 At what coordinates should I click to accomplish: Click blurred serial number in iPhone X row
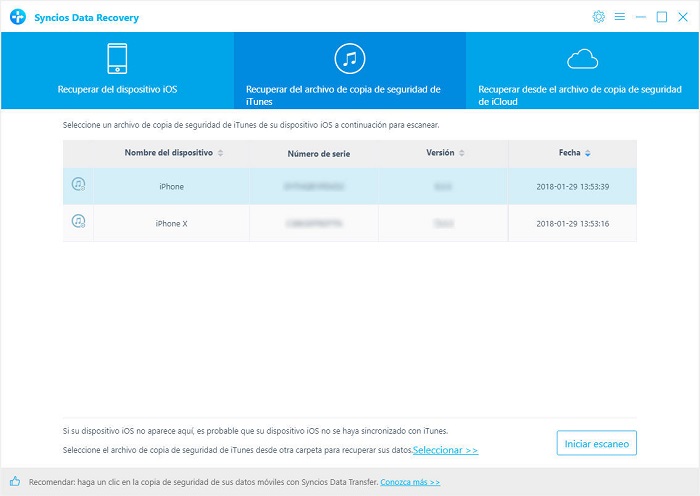[x=314, y=224]
